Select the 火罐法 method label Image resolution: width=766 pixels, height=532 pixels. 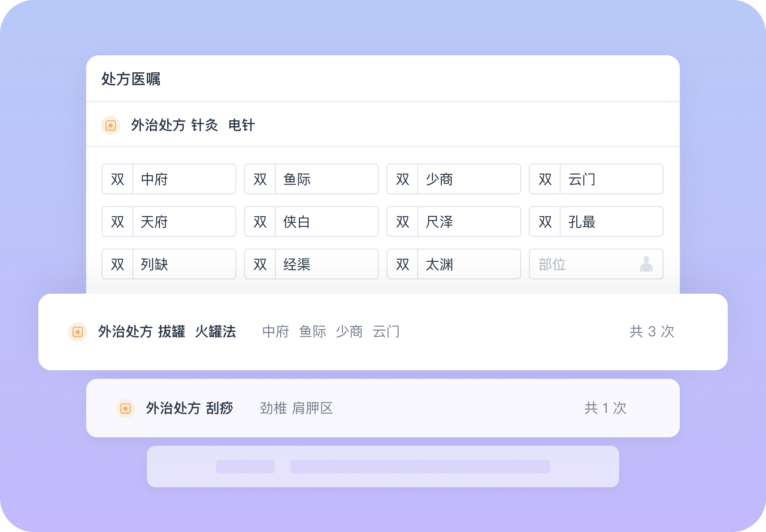(x=216, y=332)
